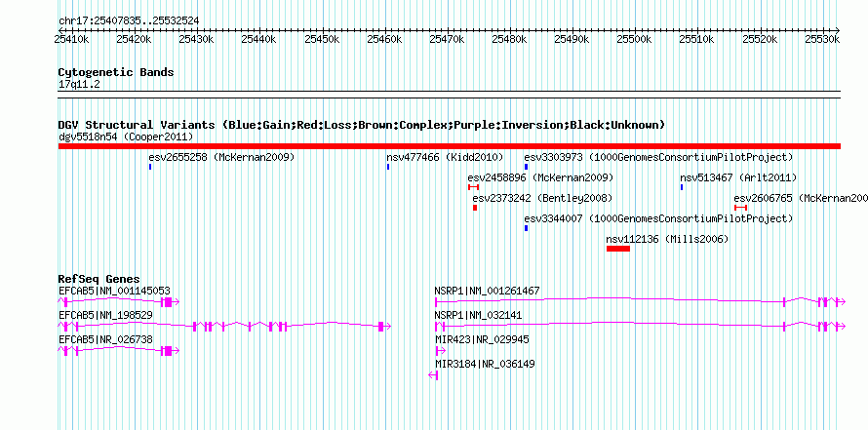
Task: Click the EFCAB5 NR_026738 transcript glyph
Action: [119, 351]
